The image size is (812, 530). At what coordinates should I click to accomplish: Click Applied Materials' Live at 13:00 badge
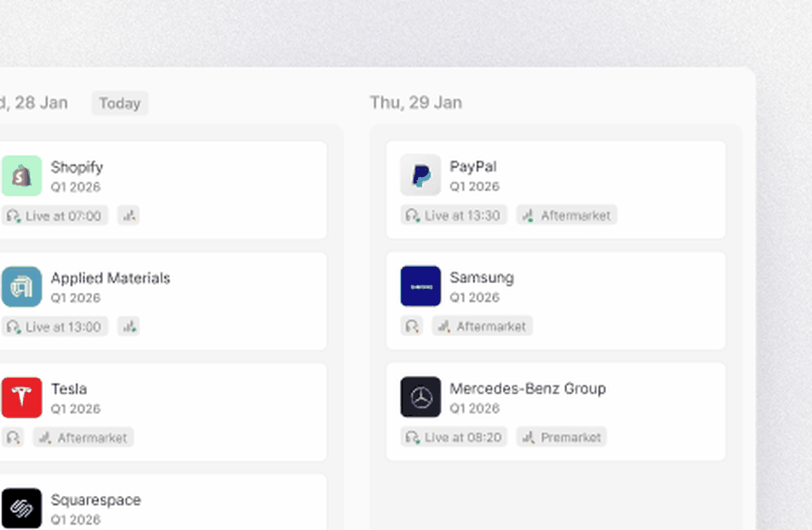(55, 326)
